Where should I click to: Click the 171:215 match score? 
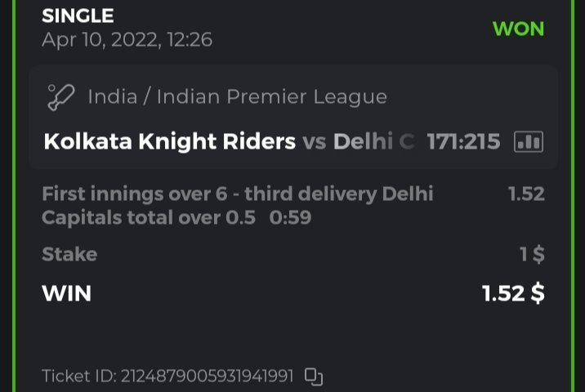click(x=463, y=141)
